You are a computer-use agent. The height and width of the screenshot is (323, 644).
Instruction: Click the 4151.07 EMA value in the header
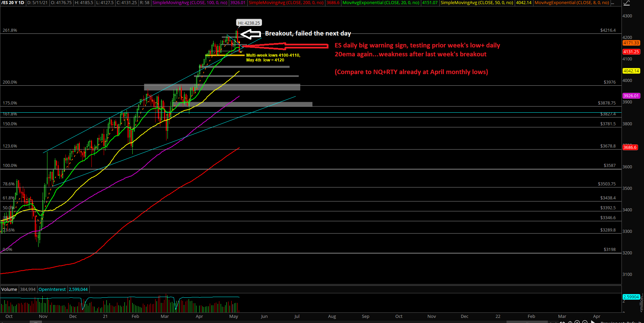[430, 3]
